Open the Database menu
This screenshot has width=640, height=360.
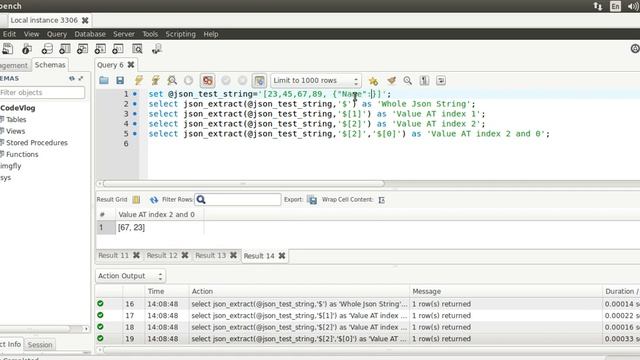[90, 34]
